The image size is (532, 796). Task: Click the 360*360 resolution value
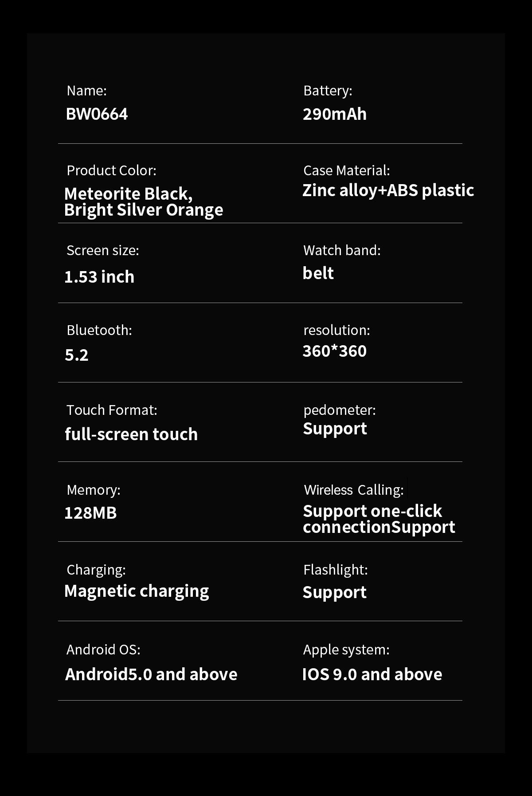[335, 351]
